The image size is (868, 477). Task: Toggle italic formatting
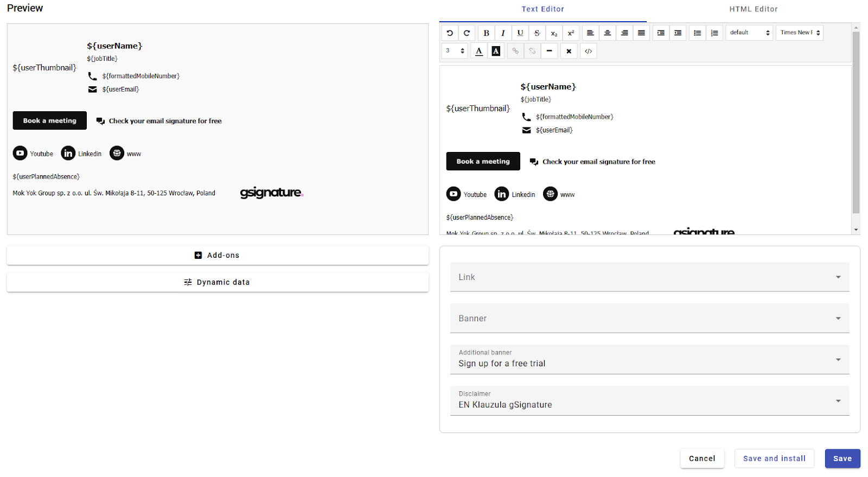503,33
